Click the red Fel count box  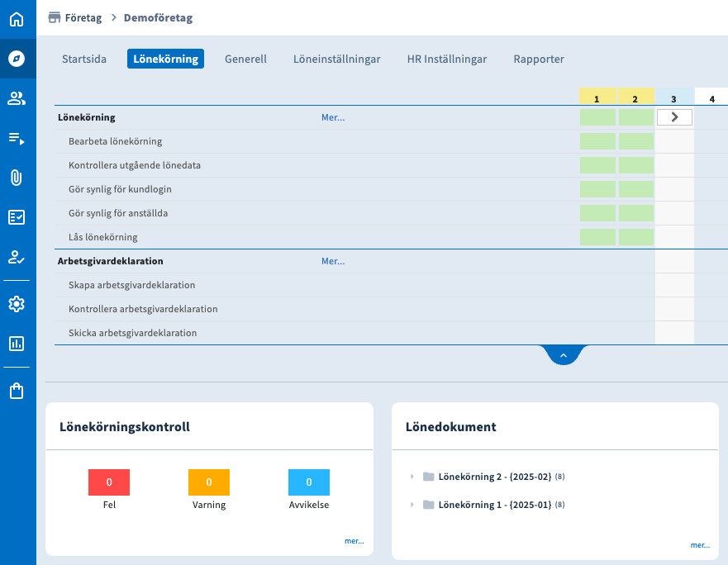coord(109,482)
